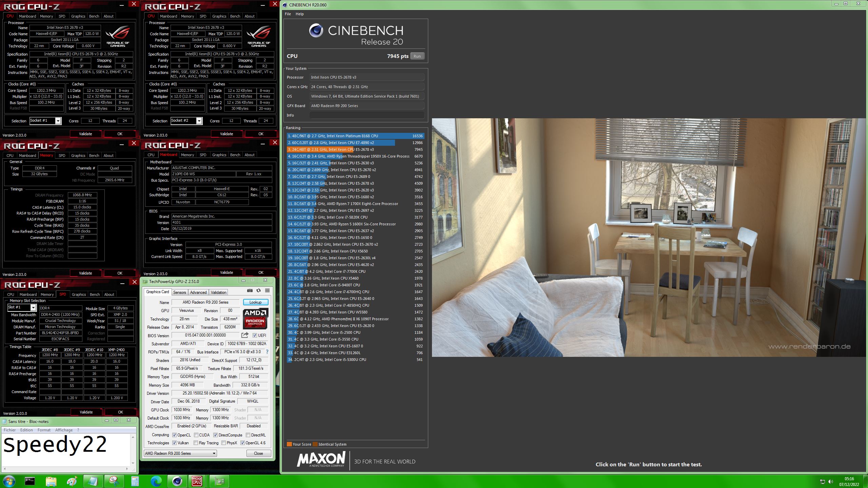Select the Xeon Platinum 8168 CPU ranking row
Viewport: 868px width, 488px height.
tap(355, 136)
